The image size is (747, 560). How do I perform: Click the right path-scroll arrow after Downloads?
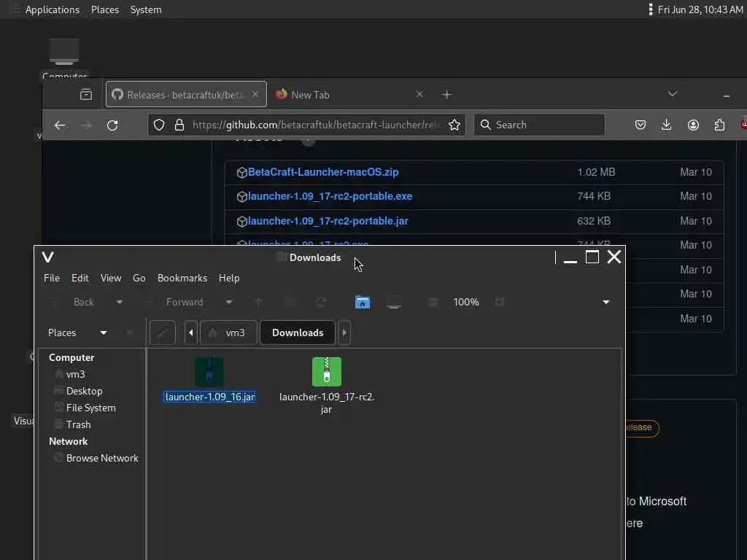[x=344, y=332]
